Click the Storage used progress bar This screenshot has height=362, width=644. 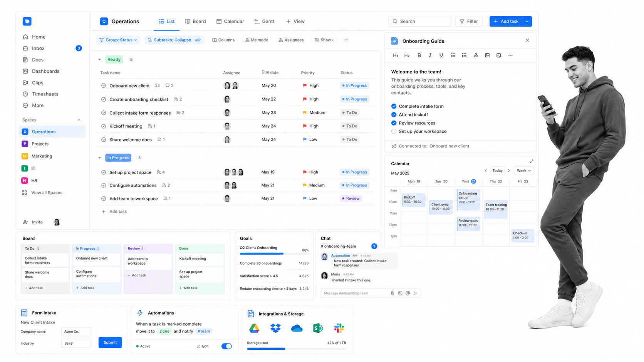pyautogui.click(x=296, y=349)
